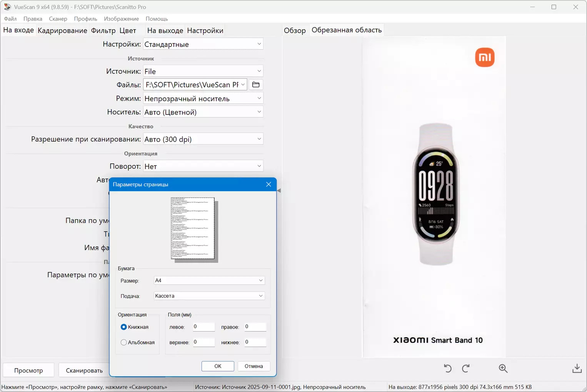Rotate the preview clockwise
Image resolution: width=587 pixels, height=392 pixels.
click(466, 369)
